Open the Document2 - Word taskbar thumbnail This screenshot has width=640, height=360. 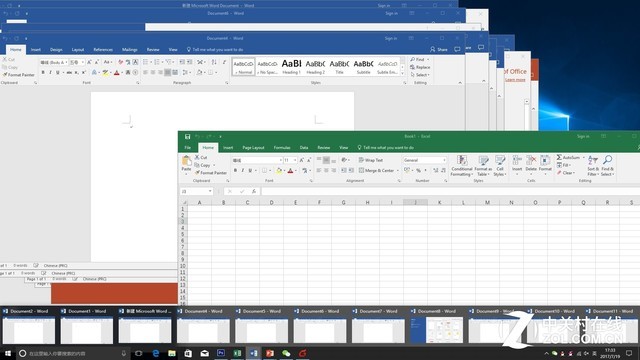[29, 326]
